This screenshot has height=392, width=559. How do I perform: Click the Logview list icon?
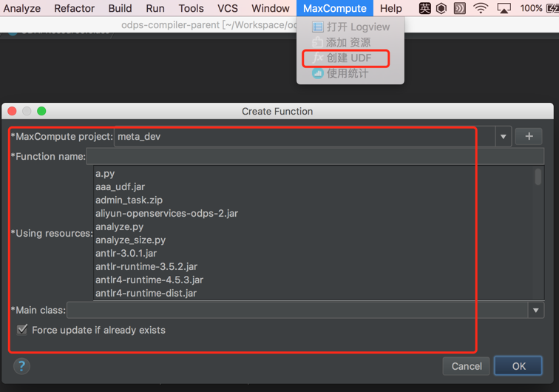pos(317,27)
